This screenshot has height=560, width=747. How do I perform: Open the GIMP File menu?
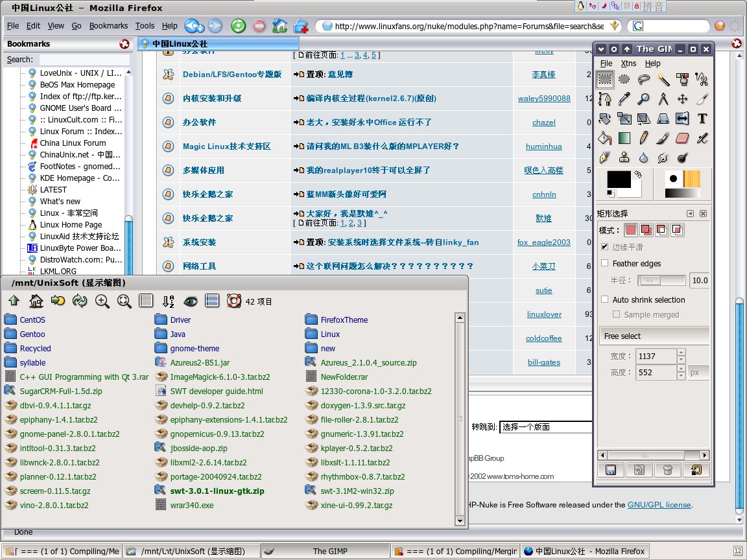(606, 64)
